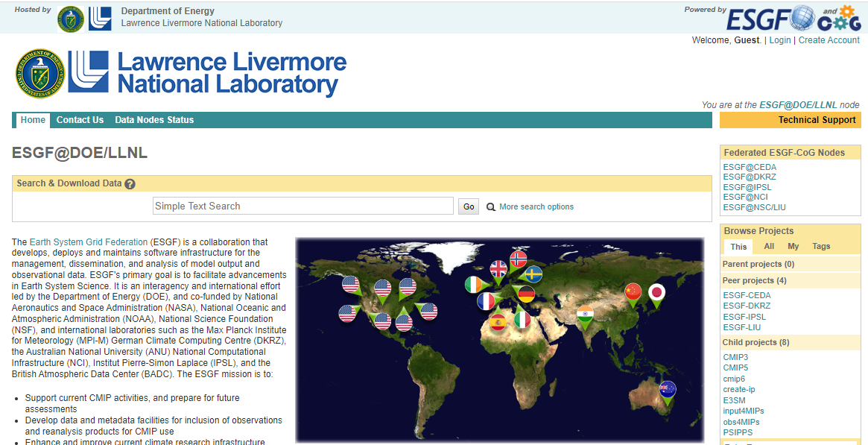Click the China flag marker on map
868x445 pixels.
tap(633, 292)
